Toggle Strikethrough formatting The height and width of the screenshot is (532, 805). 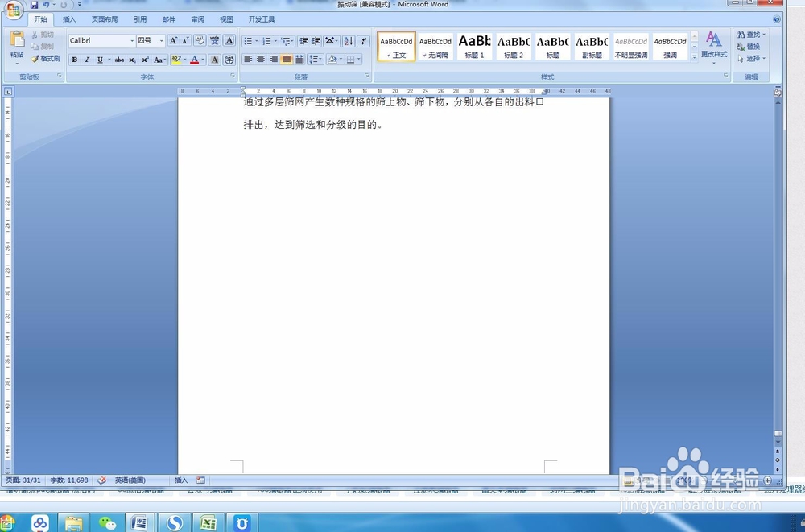[x=119, y=60]
